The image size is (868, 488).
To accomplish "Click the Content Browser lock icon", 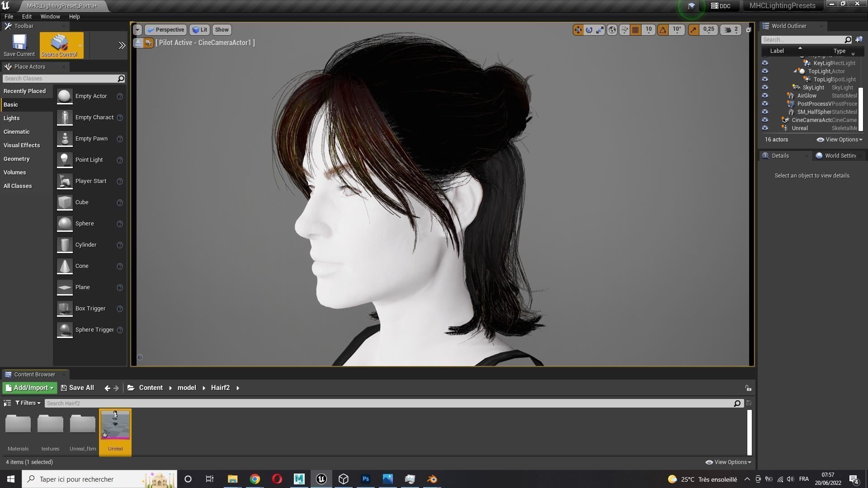I will tap(748, 388).
